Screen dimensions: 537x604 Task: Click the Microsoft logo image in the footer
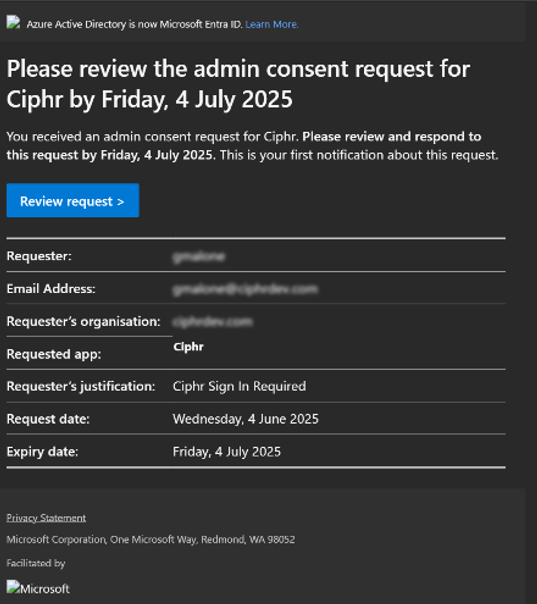click(x=38, y=588)
